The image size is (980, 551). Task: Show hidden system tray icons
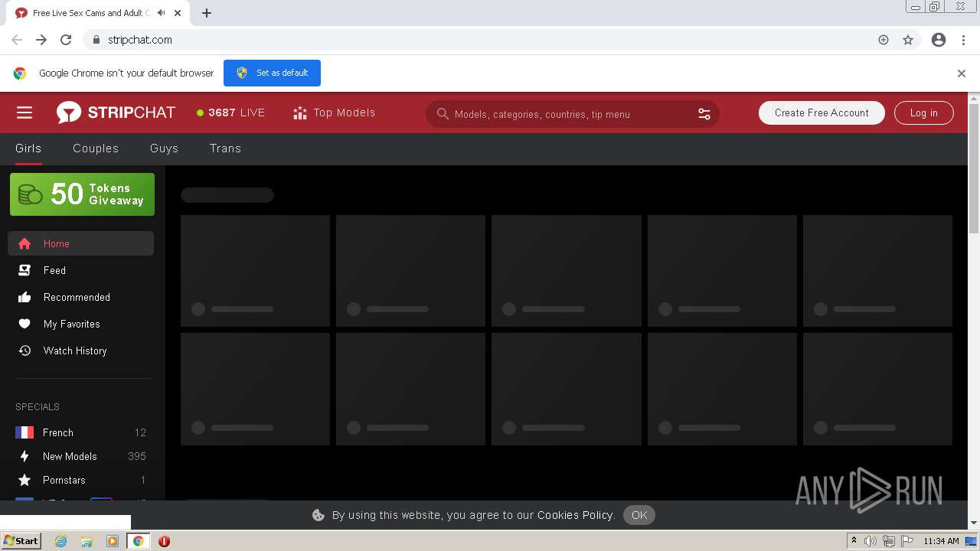point(854,541)
